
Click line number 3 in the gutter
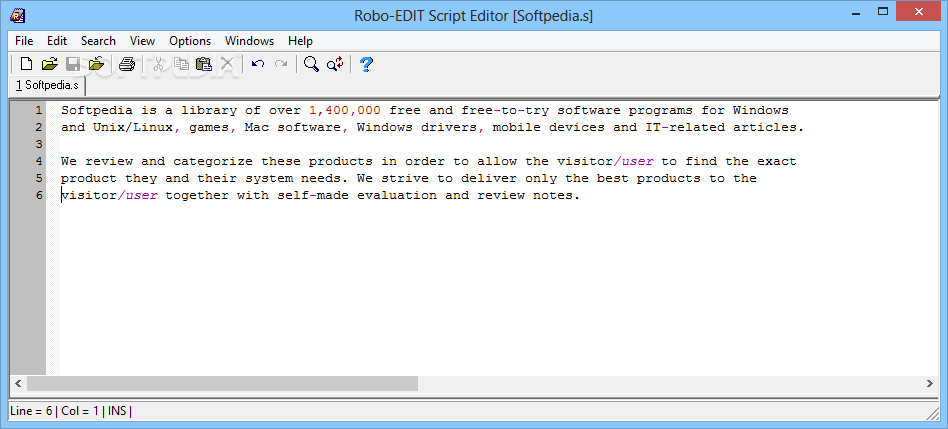pyautogui.click(x=39, y=144)
